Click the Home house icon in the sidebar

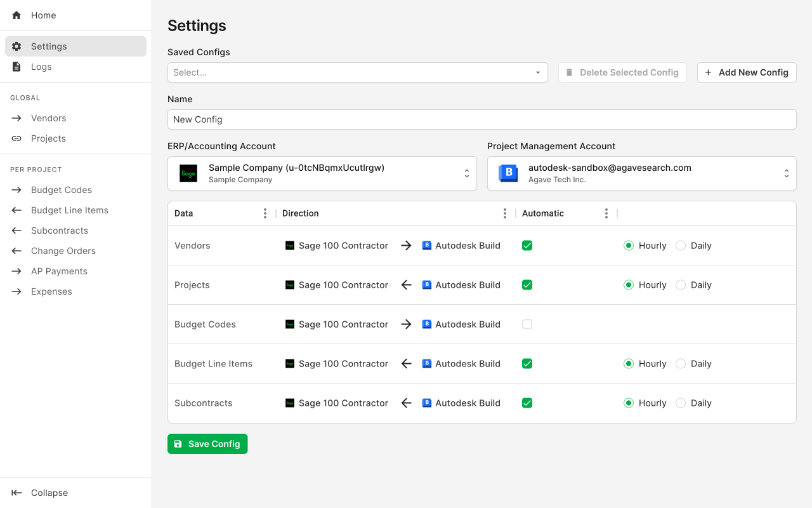16,15
